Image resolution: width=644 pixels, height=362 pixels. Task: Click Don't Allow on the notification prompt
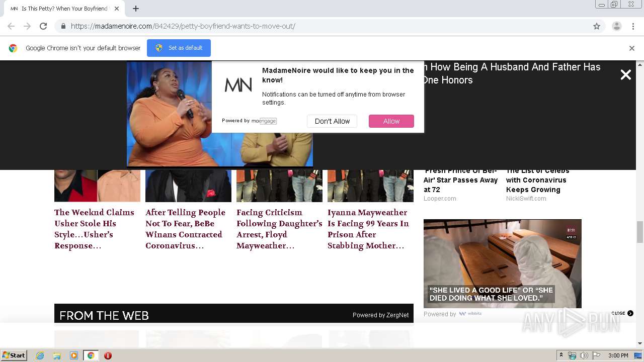pyautogui.click(x=332, y=121)
